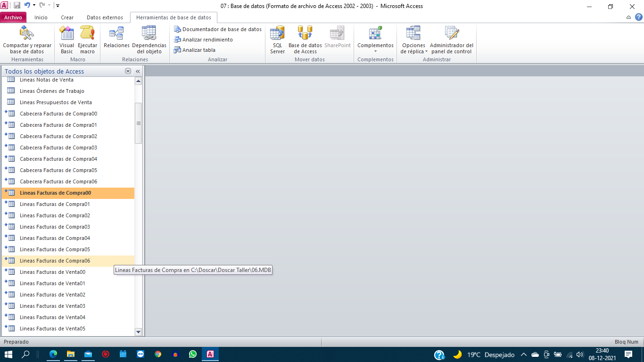Click Compactar y reparar base de datos
The image size is (644, 362).
point(27,41)
